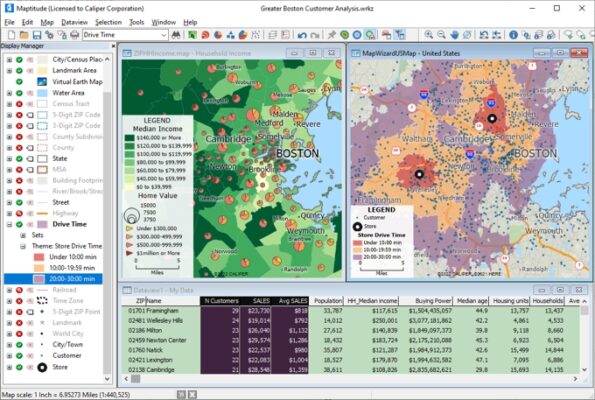Collapse Theme: Store Drive Time node
595x400 pixels.
(x=23, y=246)
